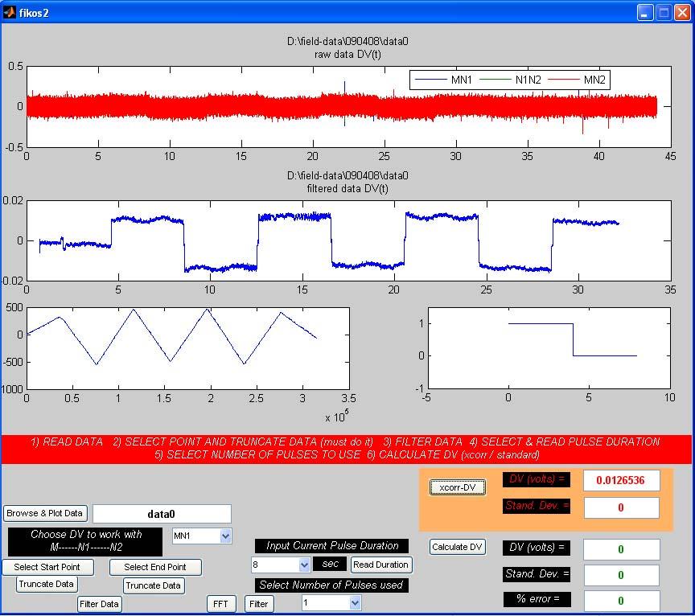
Task: Close the fikos2 window
Action: point(682,12)
